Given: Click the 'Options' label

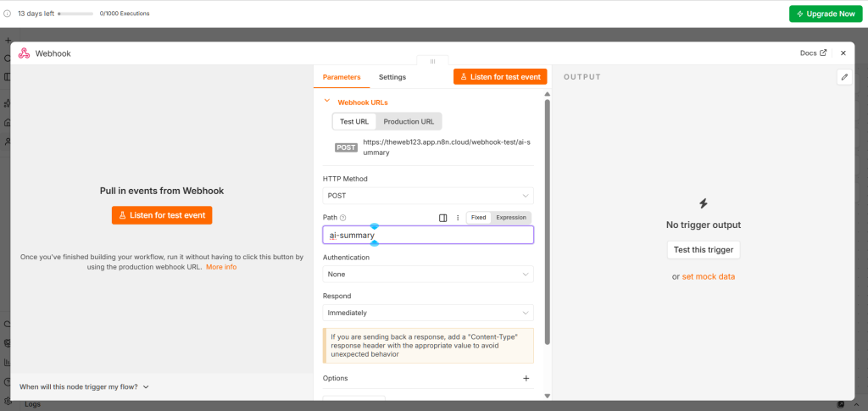Looking at the screenshot, I should tap(335, 378).
